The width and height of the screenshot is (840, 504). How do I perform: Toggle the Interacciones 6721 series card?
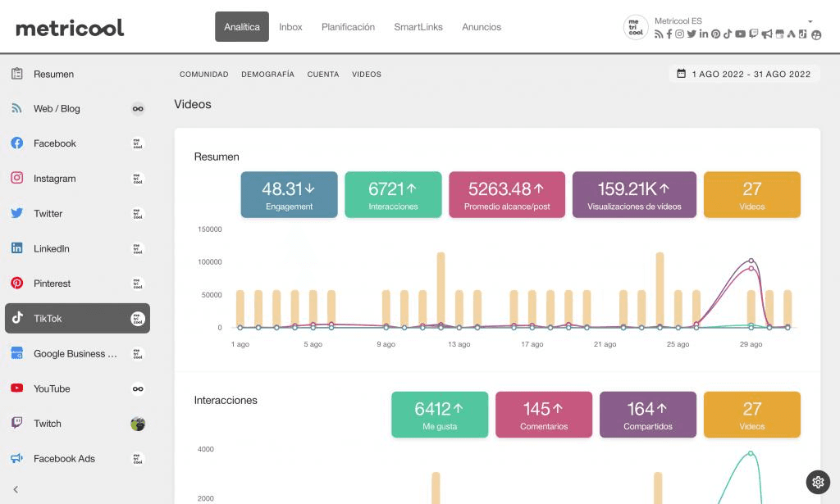pos(393,195)
